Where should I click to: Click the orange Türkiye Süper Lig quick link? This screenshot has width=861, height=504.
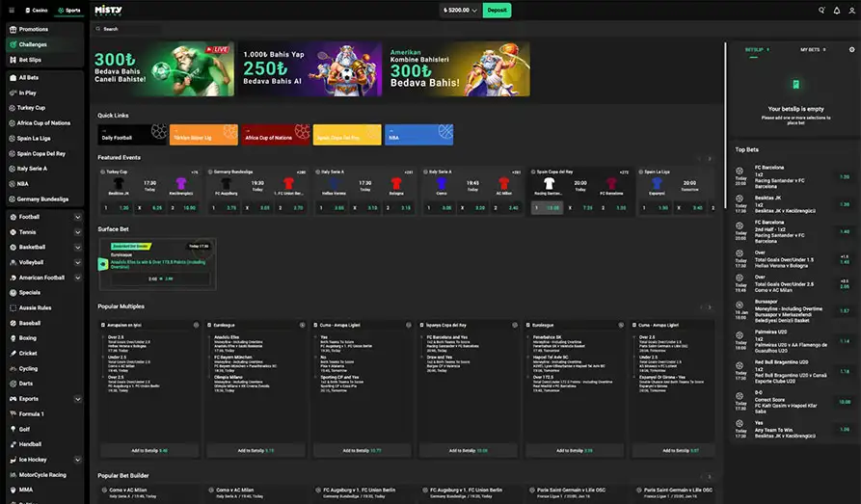[x=203, y=135]
